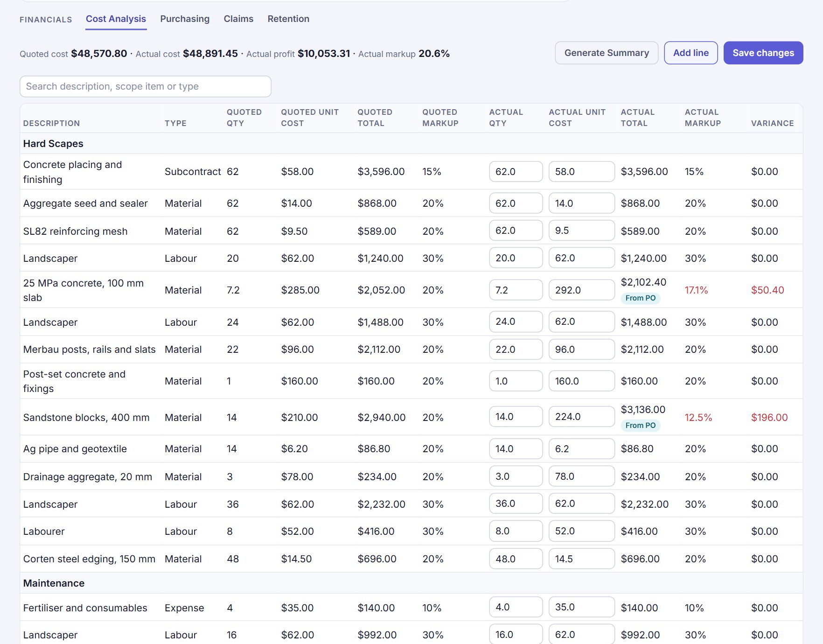Edit actual unit cost for Corten steel edging

click(x=582, y=559)
